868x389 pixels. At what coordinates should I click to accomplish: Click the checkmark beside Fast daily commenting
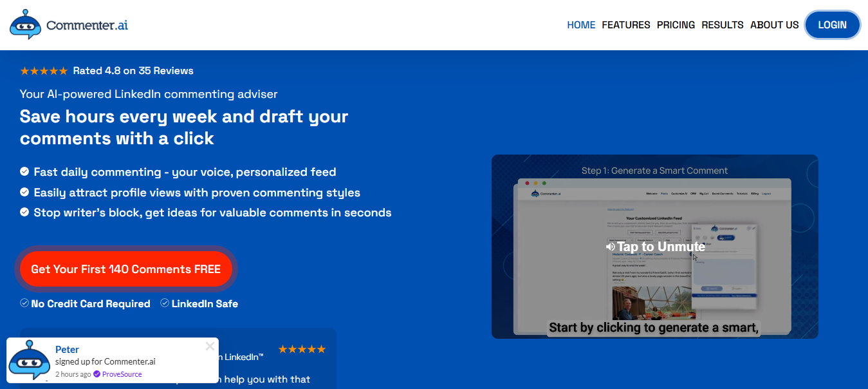tap(24, 172)
